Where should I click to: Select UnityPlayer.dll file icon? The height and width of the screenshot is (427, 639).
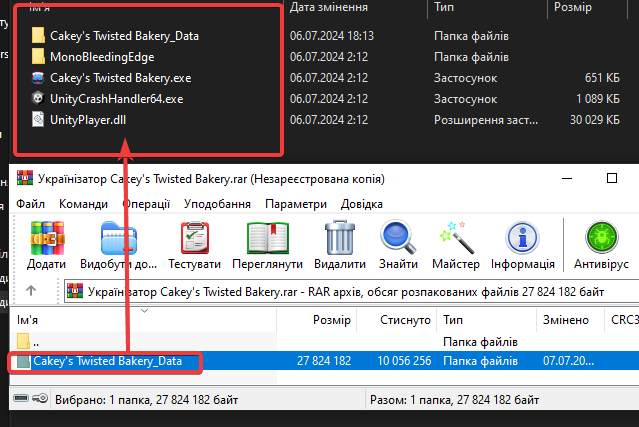(x=38, y=120)
